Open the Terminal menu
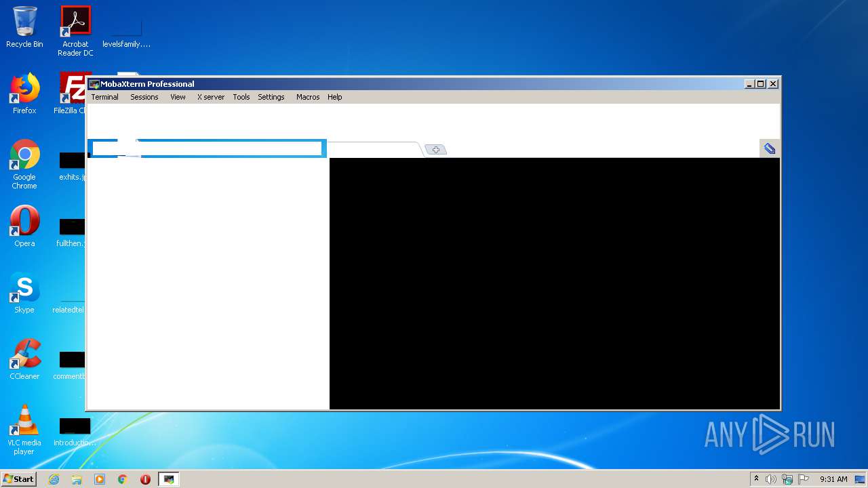 pyautogui.click(x=104, y=97)
